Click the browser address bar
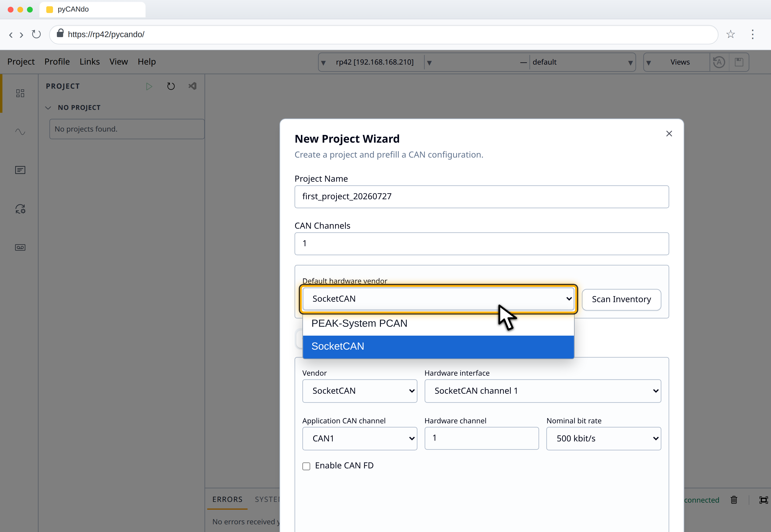The image size is (771, 532). click(x=383, y=35)
